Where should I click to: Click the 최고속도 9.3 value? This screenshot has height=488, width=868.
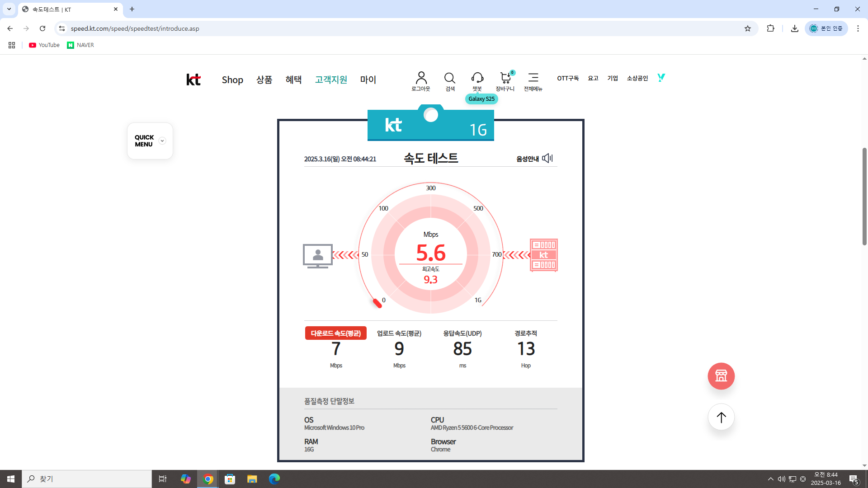[x=431, y=280]
